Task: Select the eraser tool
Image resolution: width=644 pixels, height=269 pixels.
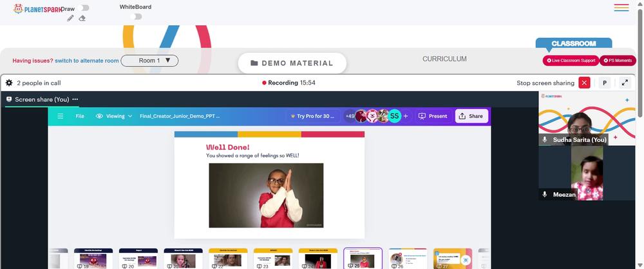Action: pos(82,18)
